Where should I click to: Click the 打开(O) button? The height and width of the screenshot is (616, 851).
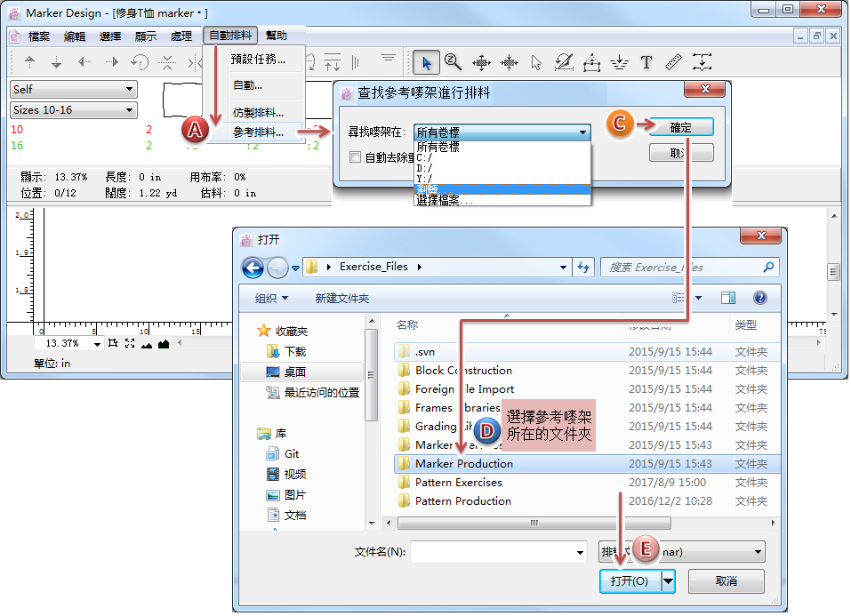point(629,581)
